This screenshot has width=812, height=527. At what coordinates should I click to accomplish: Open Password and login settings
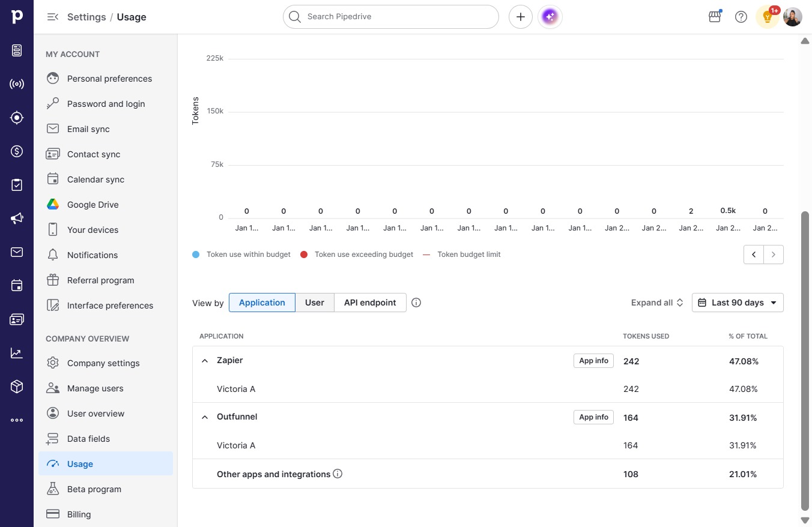[106, 104]
